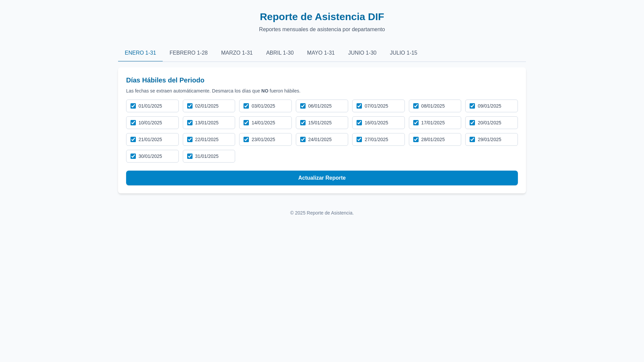
Task: Click the subtitle 'Reportes mensuales de asistencia por departamento'
Action: [322, 29]
